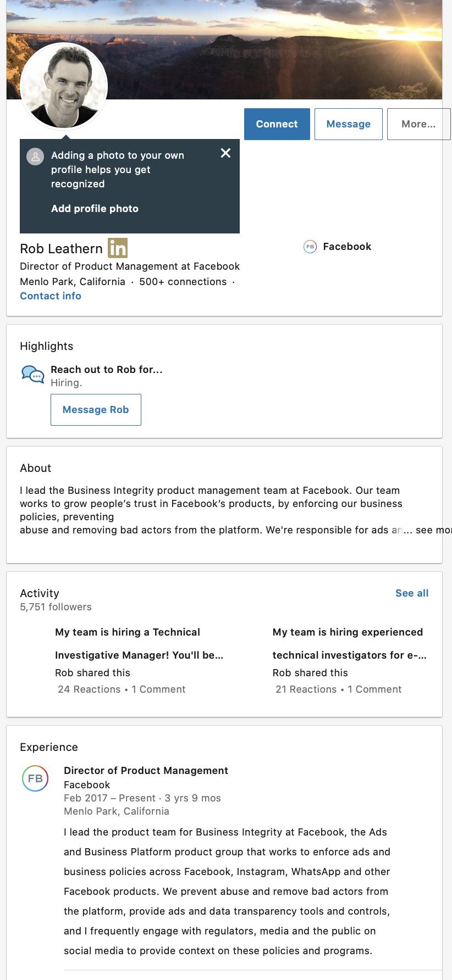
Task: Click the chat bubbles icon in Highlights
Action: 33,375
